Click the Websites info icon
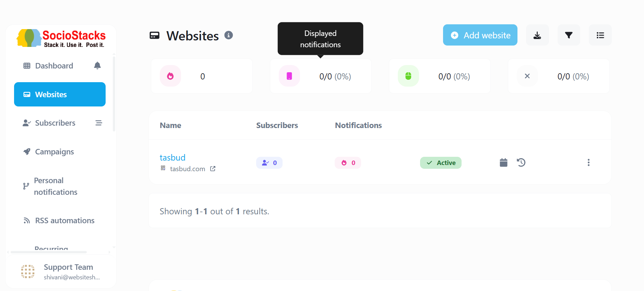This screenshot has height=291, width=644. coord(229,35)
